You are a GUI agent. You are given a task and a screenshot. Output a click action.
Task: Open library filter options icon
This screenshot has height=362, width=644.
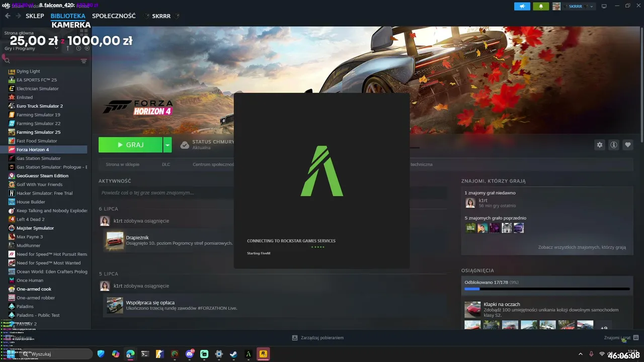(x=84, y=61)
